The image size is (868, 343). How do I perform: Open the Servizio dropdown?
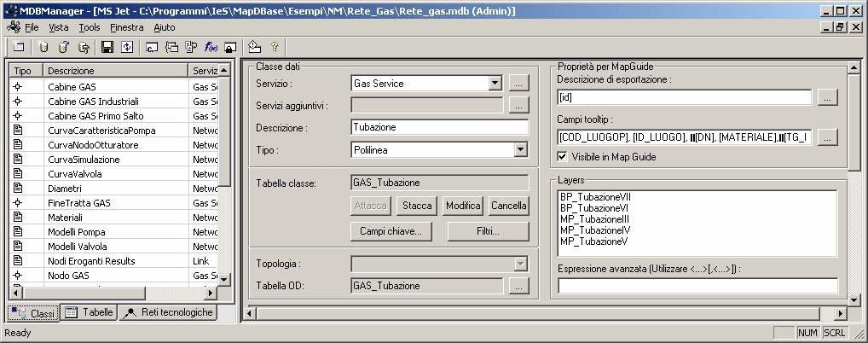pos(495,84)
